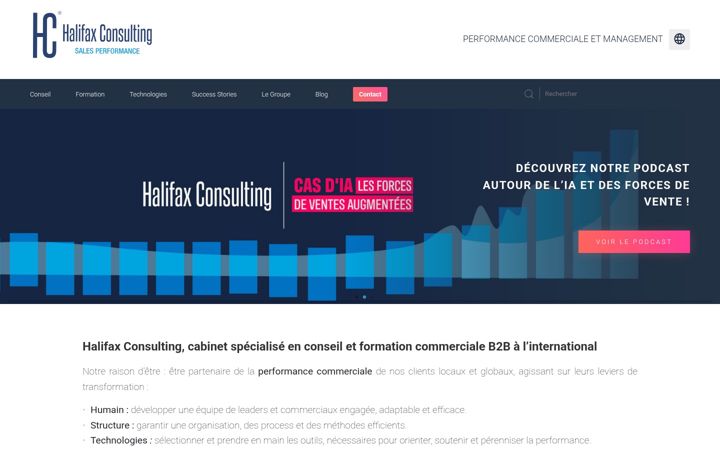This screenshot has height=450, width=720.
Task: Click the podcast heading "Découvrez notre podcast"
Action: pyautogui.click(x=586, y=185)
